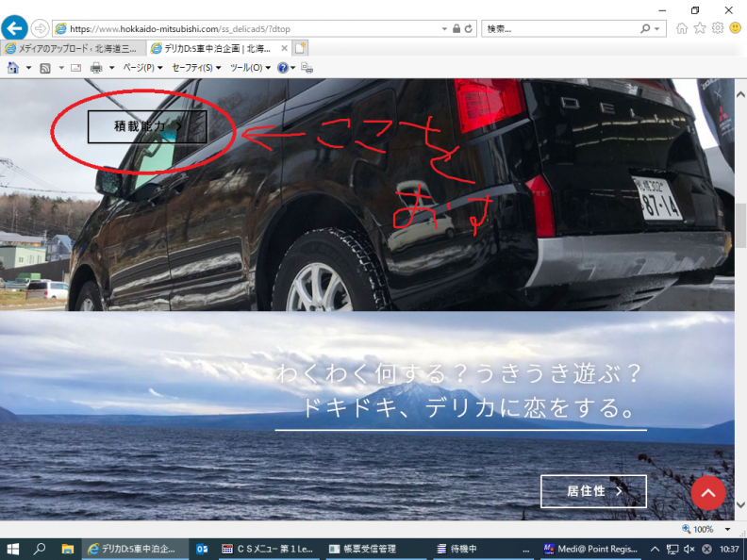Click the rightmost command bar computer icon

[x=307, y=68]
